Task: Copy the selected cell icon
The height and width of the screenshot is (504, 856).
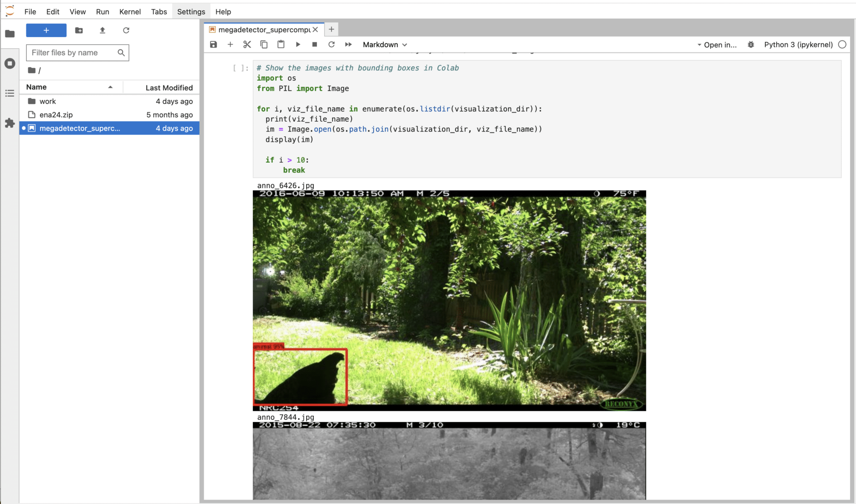Action: [264, 45]
